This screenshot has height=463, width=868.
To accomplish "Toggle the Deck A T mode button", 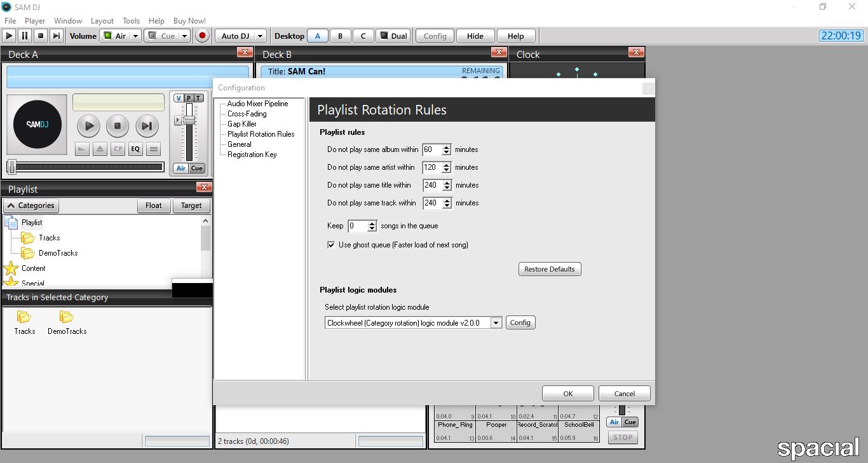I will pyautogui.click(x=199, y=98).
